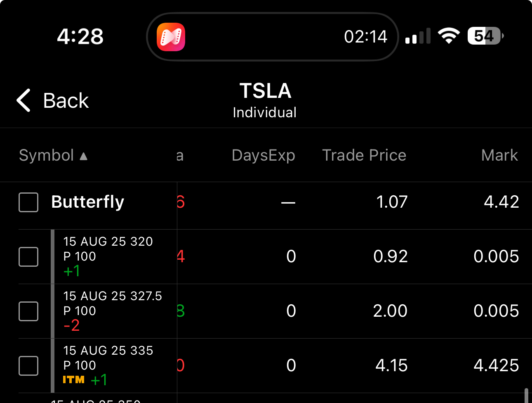532x403 pixels.
Task: Select the Butterfly strategy checkbox
Action: coord(28,202)
